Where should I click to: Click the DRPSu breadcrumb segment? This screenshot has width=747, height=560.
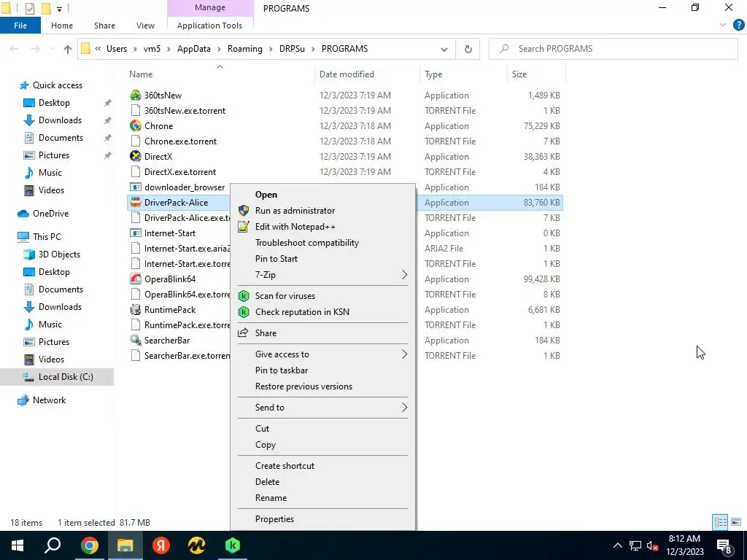coord(292,49)
